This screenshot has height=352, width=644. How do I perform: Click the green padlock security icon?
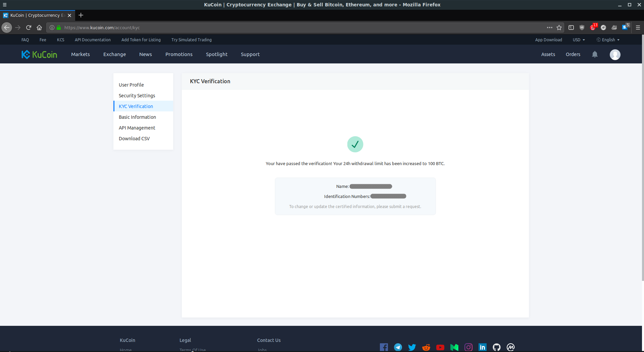(x=59, y=28)
